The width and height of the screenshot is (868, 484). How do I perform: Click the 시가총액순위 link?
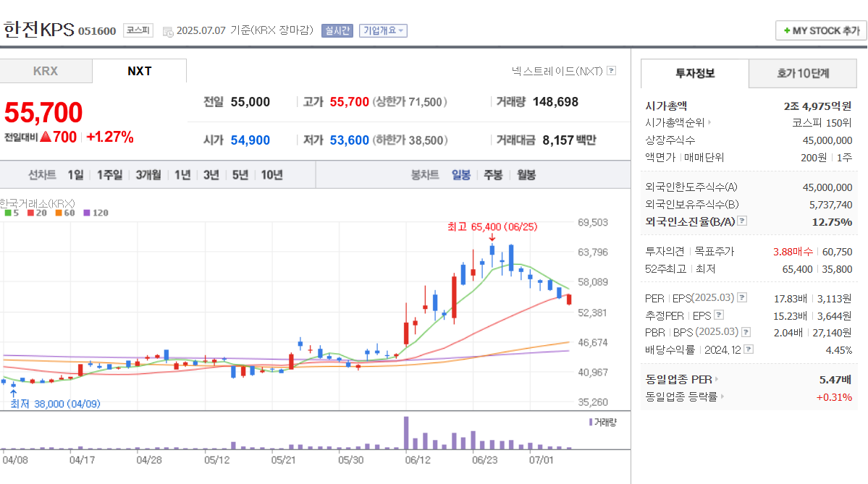click(x=675, y=122)
